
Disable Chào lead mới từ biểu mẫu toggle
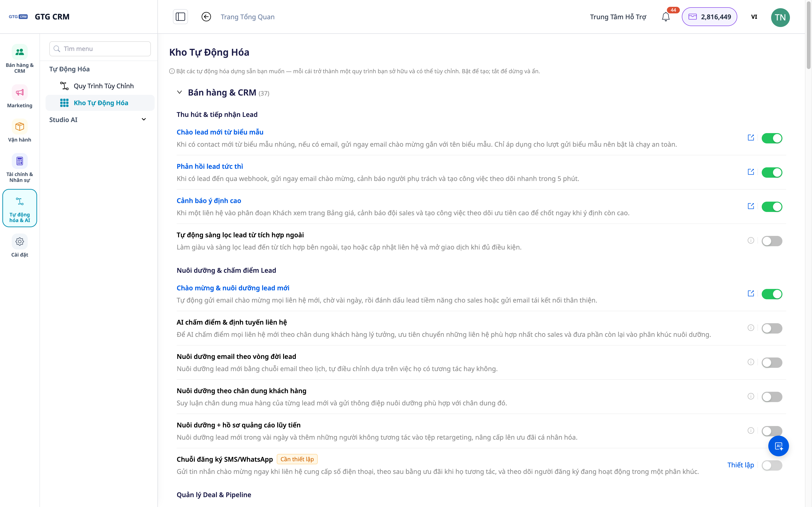pos(772,138)
